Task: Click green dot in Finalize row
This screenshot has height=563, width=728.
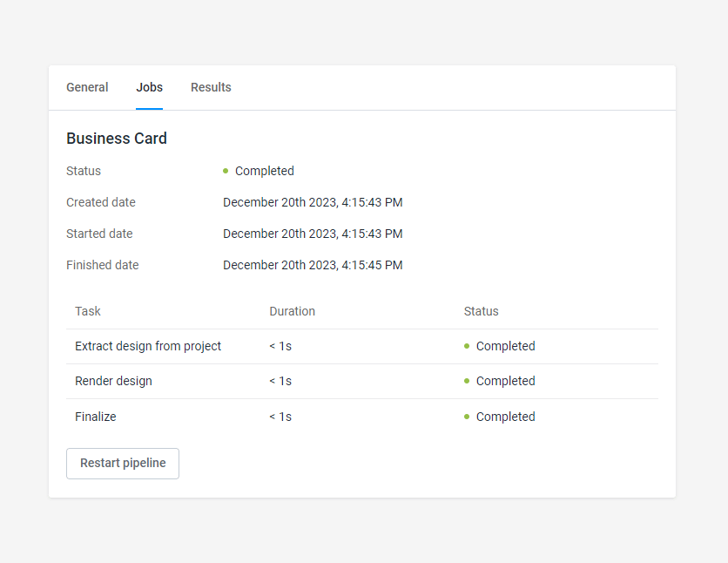Action: click(x=467, y=417)
